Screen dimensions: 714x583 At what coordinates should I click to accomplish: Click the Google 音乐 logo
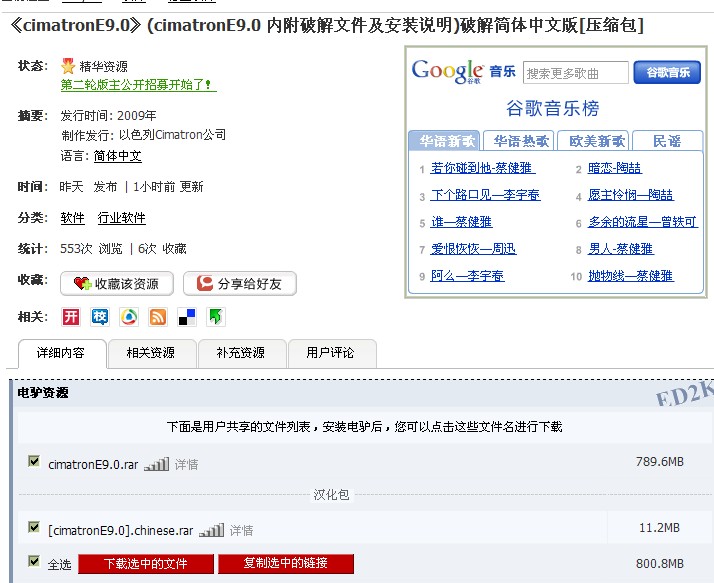click(464, 72)
